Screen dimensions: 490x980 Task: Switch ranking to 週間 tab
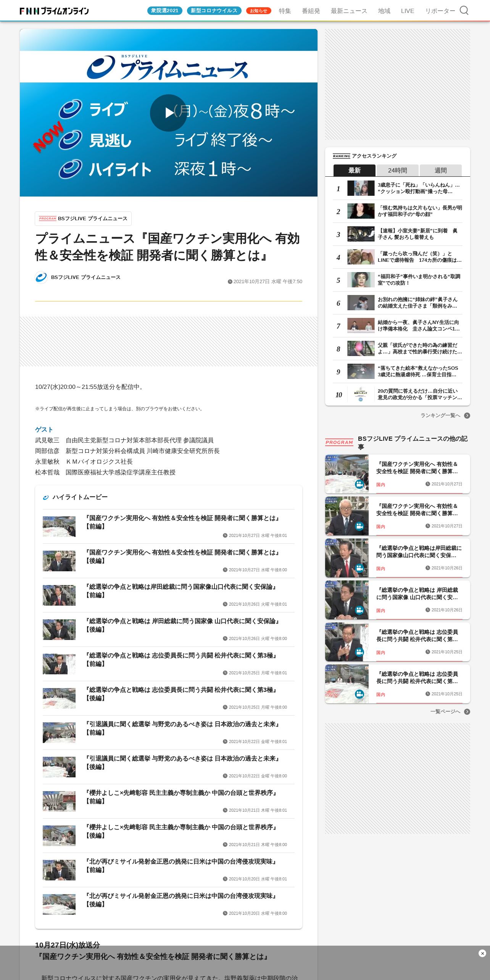tap(441, 170)
